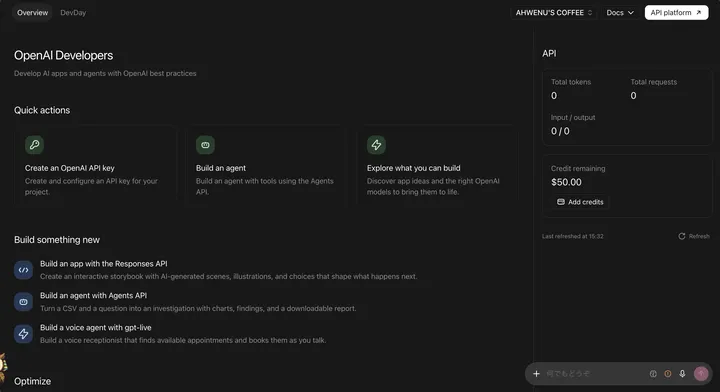Click the refresh circular arrow icon
The width and height of the screenshot is (720, 392).
click(682, 236)
